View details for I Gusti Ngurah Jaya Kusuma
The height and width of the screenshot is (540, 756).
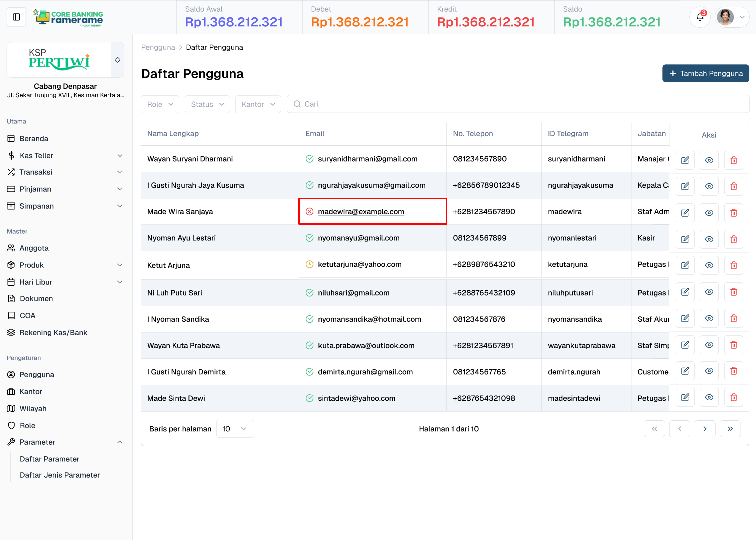709,186
